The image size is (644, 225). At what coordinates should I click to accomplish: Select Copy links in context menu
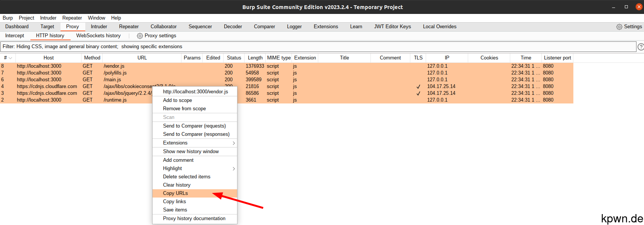tap(195, 202)
